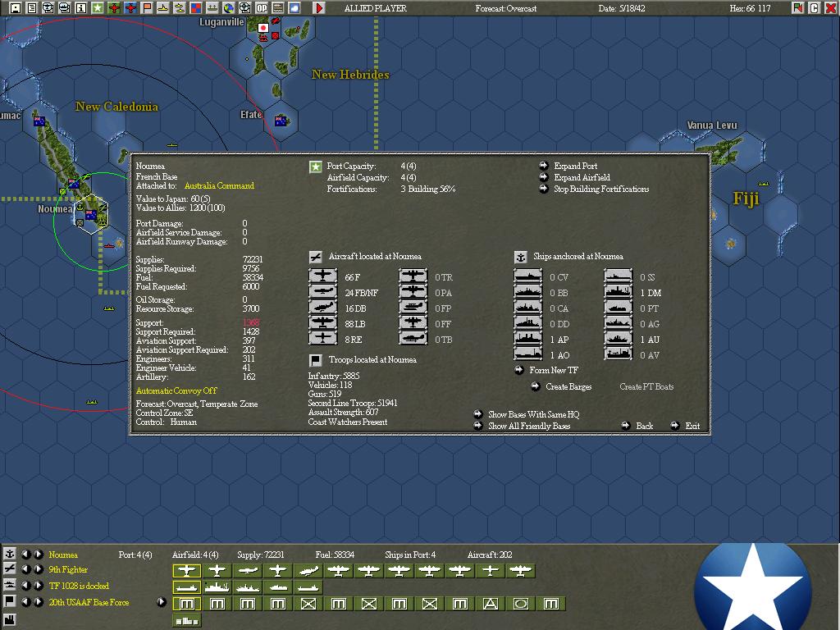Image resolution: width=840 pixels, height=630 pixels.
Task: Click the red plane on green toolbar icon
Action: [114, 7]
